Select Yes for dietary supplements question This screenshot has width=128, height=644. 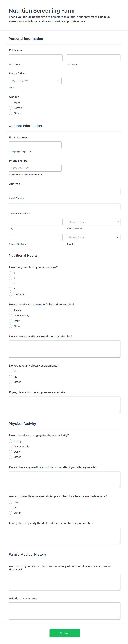(10, 371)
